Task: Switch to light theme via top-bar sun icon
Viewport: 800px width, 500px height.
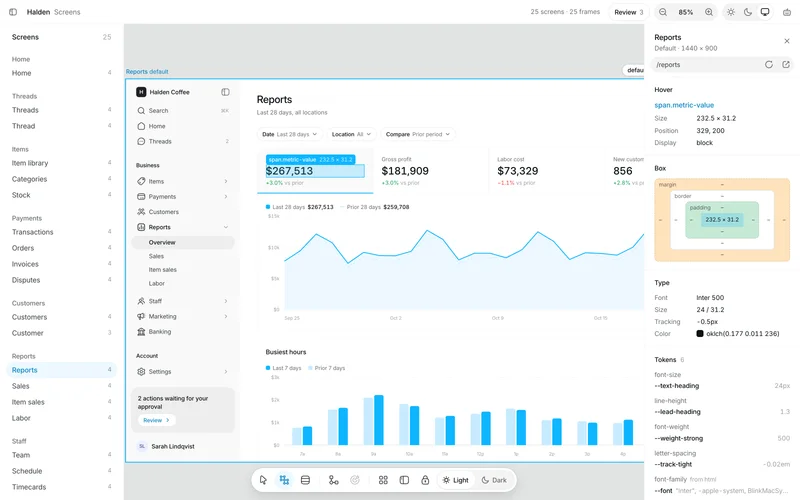Action: tap(731, 12)
